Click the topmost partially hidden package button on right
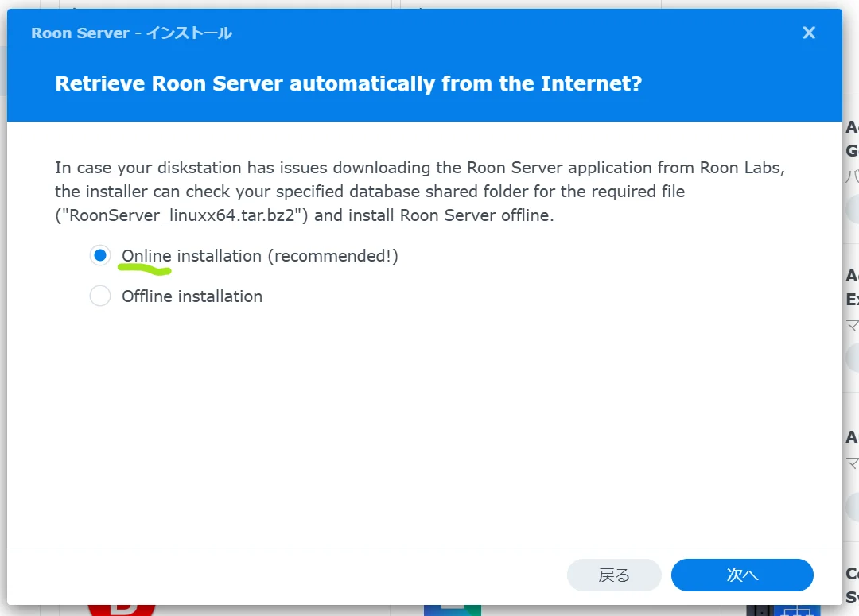Image resolution: width=859 pixels, height=616 pixels. pyautogui.click(x=852, y=208)
